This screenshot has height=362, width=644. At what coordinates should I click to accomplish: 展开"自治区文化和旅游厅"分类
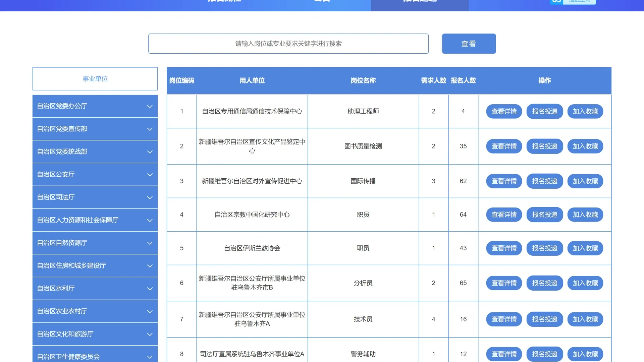tap(95, 334)
